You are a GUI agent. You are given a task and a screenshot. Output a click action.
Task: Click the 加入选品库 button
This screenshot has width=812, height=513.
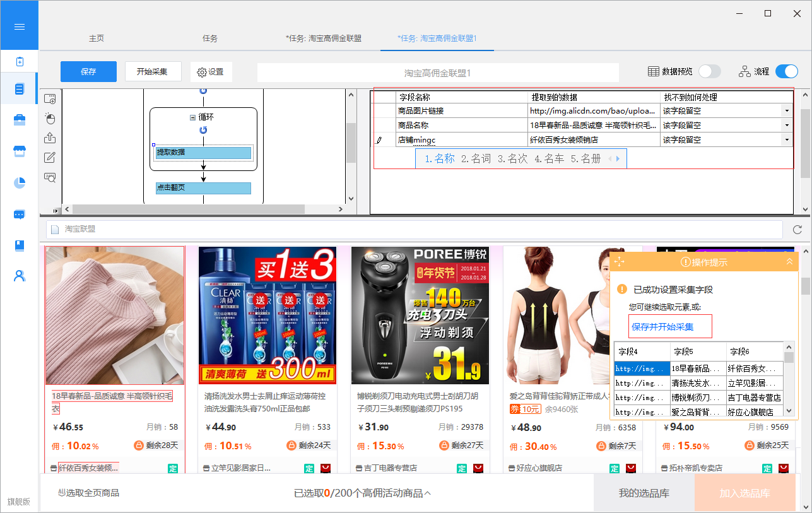point(744,493)
